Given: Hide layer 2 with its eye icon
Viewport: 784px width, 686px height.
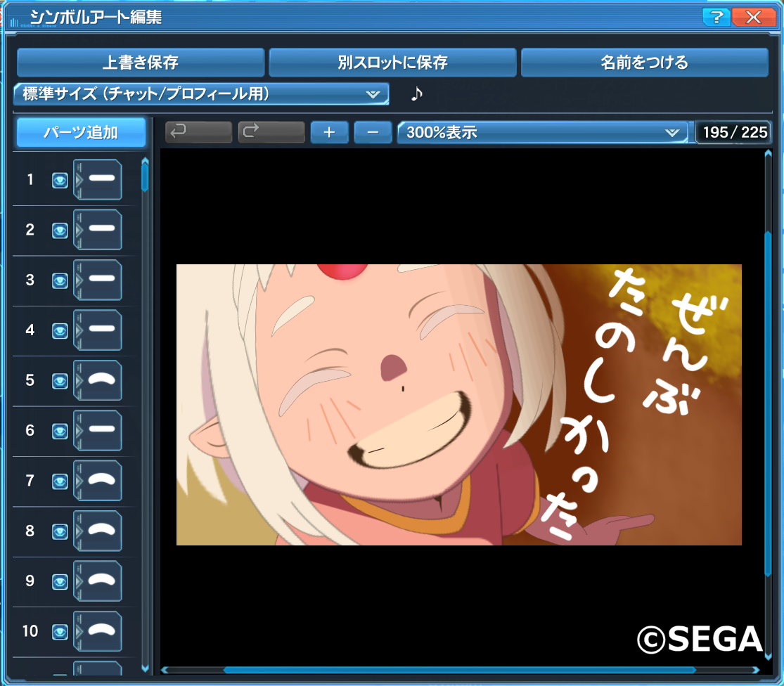Looking at the screenshot, I should click(60, 231).
